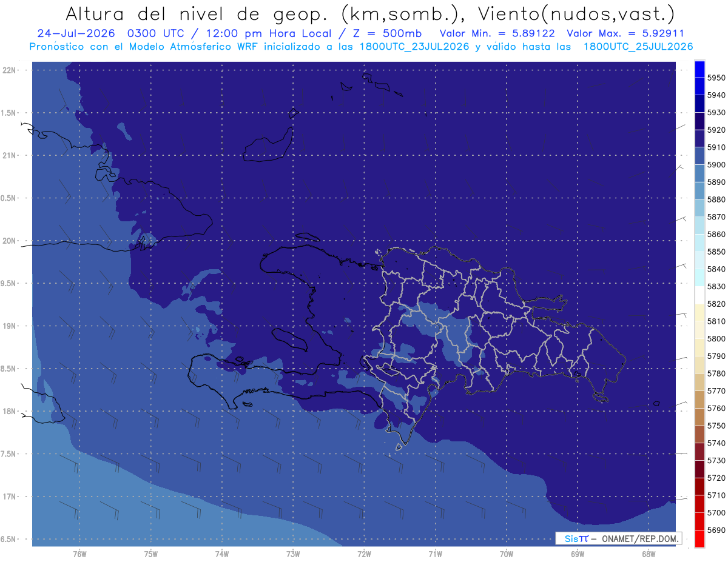Click the '5890' color bar label
This screenshot has width=728, height=562.
coord(716,182)
